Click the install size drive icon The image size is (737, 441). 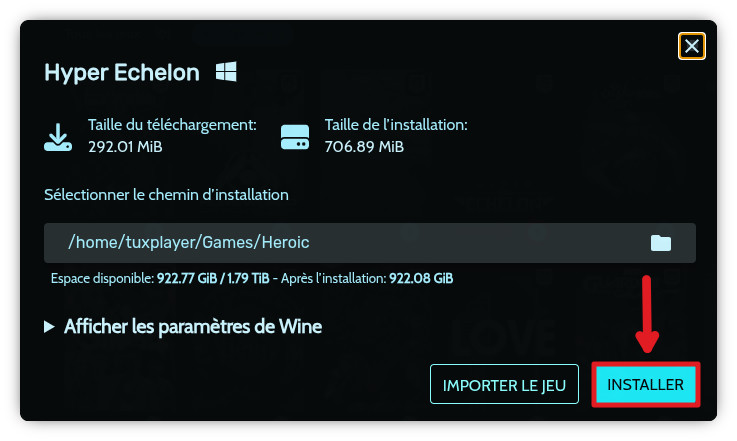[295, 136]
